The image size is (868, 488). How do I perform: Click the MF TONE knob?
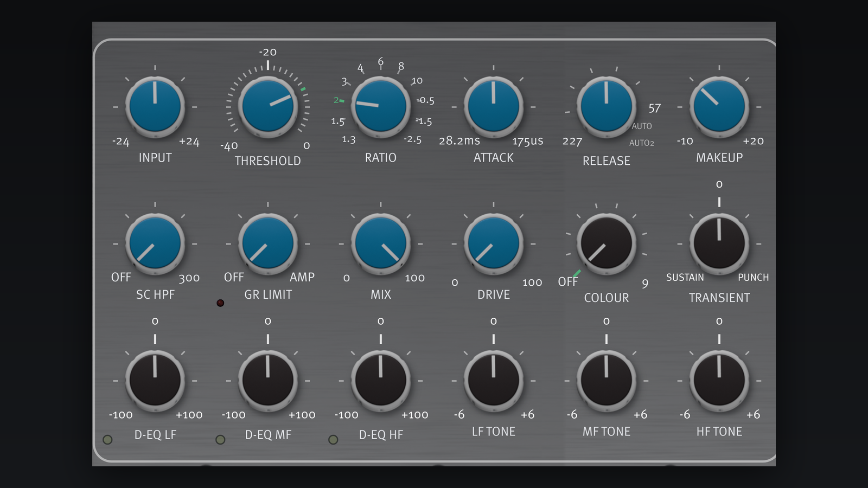[607, 380]
